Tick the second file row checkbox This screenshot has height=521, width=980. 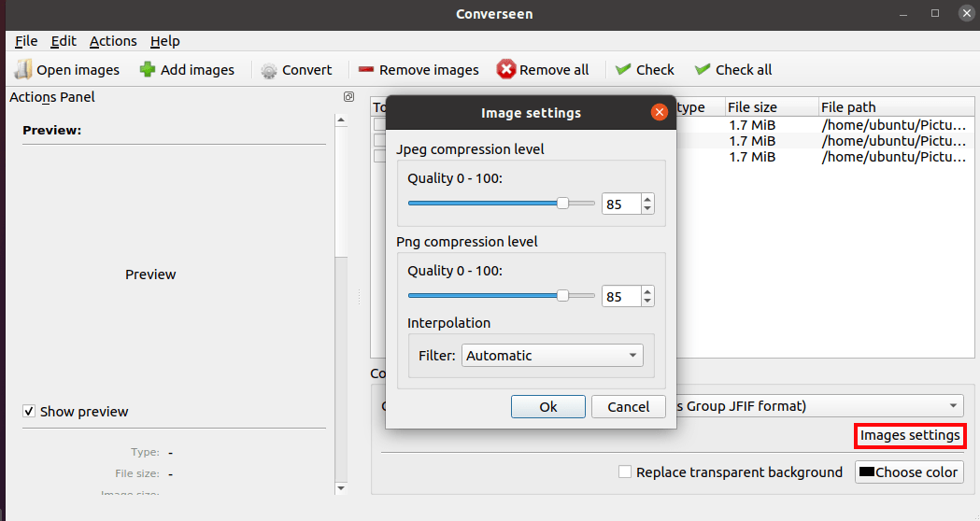coord(379,141)
